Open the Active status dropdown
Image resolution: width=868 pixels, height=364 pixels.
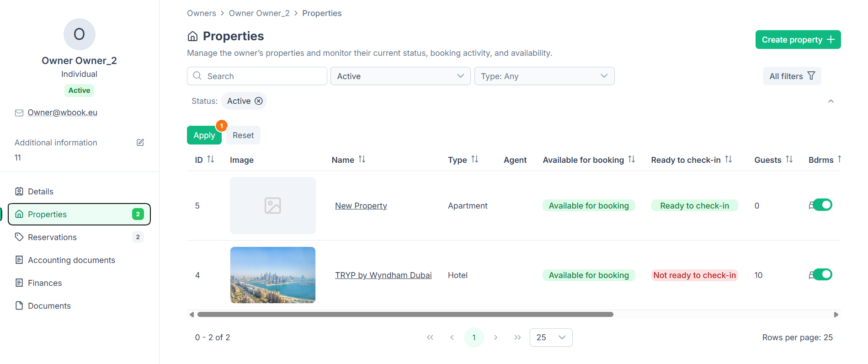coord(400,76)
